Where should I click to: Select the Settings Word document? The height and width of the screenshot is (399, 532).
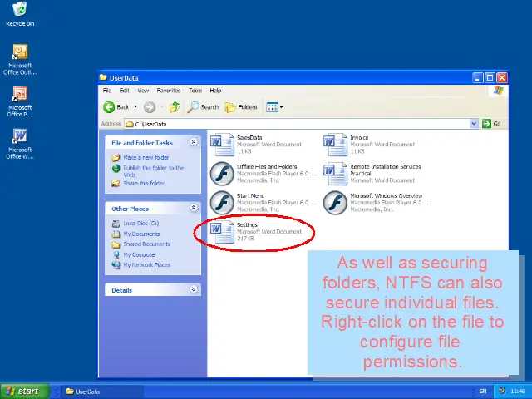tap(222, 232)
